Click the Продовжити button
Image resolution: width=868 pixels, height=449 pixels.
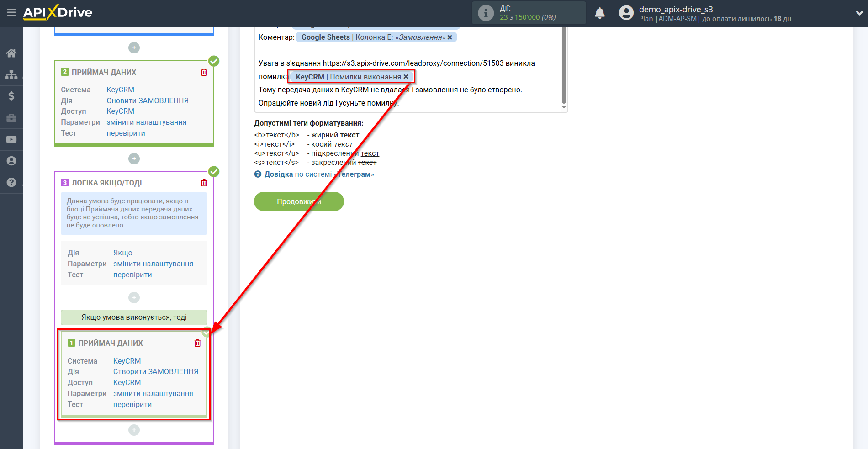(x=299, y=201)
